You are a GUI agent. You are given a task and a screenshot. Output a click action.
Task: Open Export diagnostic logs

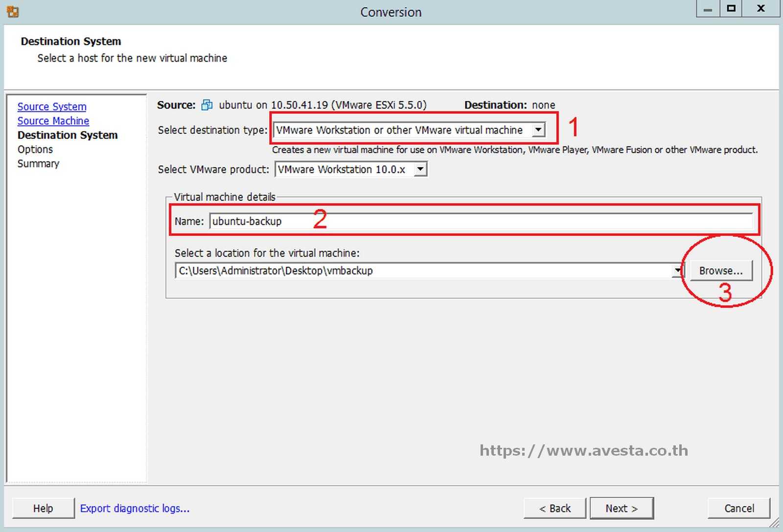click(135, 509)
